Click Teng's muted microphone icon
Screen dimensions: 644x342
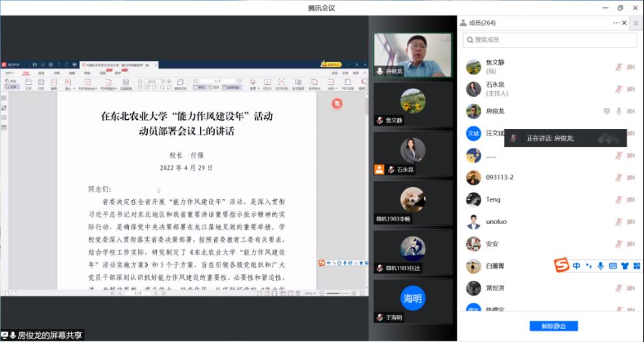tap(619, 200)
